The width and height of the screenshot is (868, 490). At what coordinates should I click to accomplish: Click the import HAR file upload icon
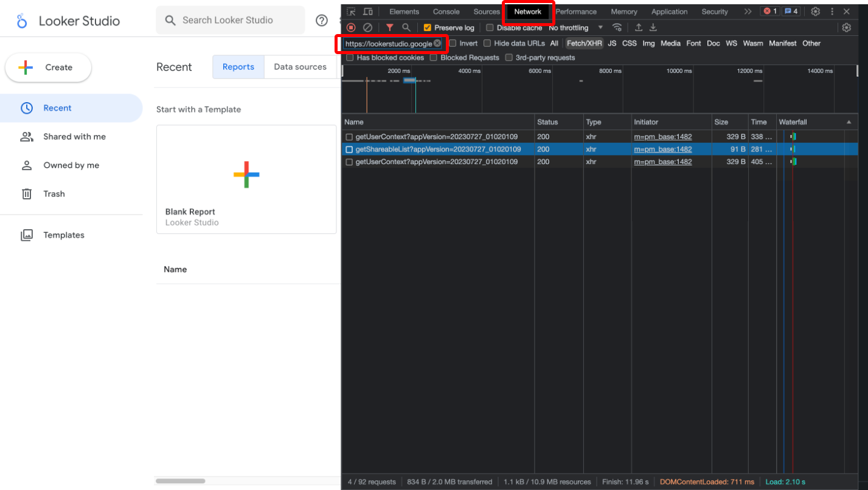(638, 27)
